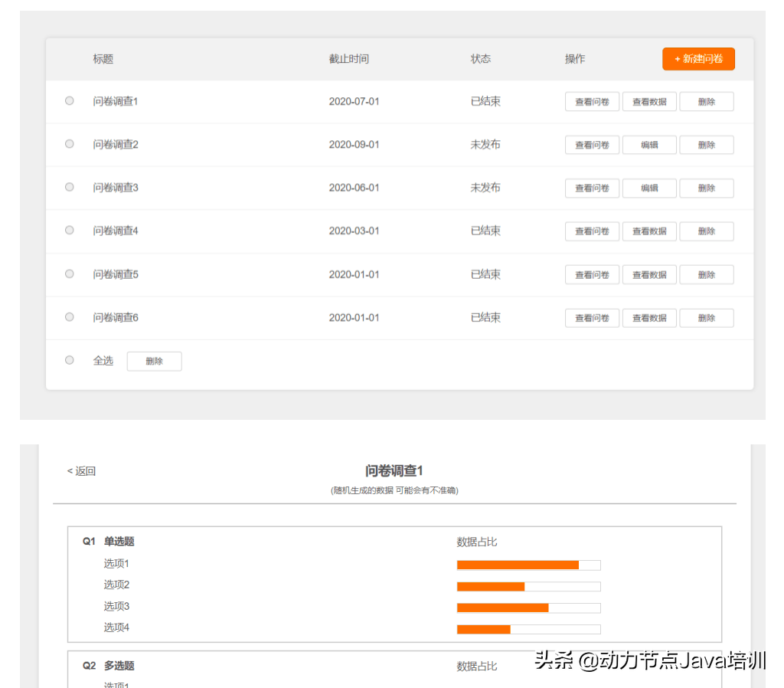This screenshot has width=784, height=688.
Task: Click the bottom 删除 batch delete button
Action: pos(154,361)
